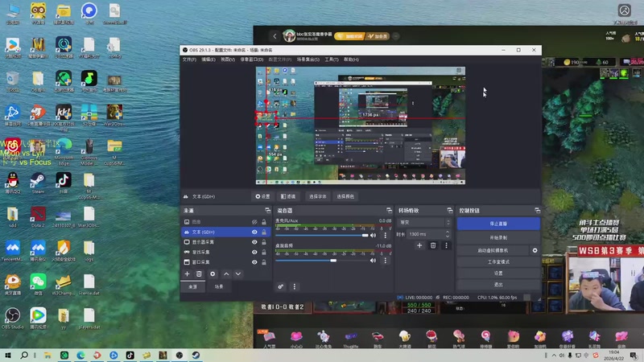Add a scene transition with plus icon
The width and height of the screenshot is (644, 362).
tap(419, 245)
